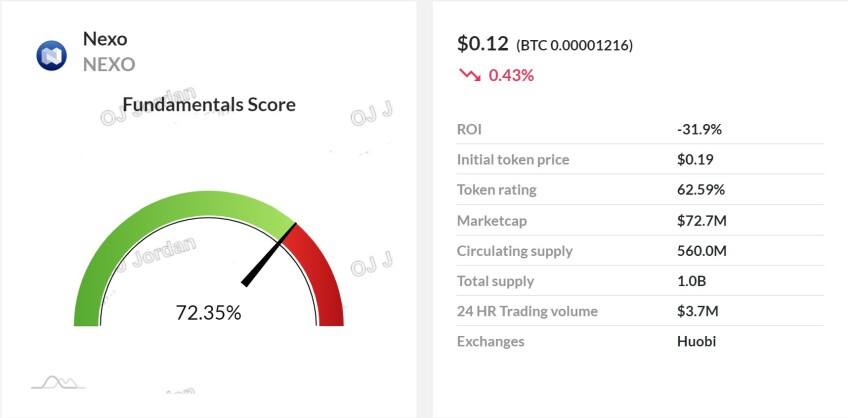Click the Token rating value 62.59%

[700, 190]
